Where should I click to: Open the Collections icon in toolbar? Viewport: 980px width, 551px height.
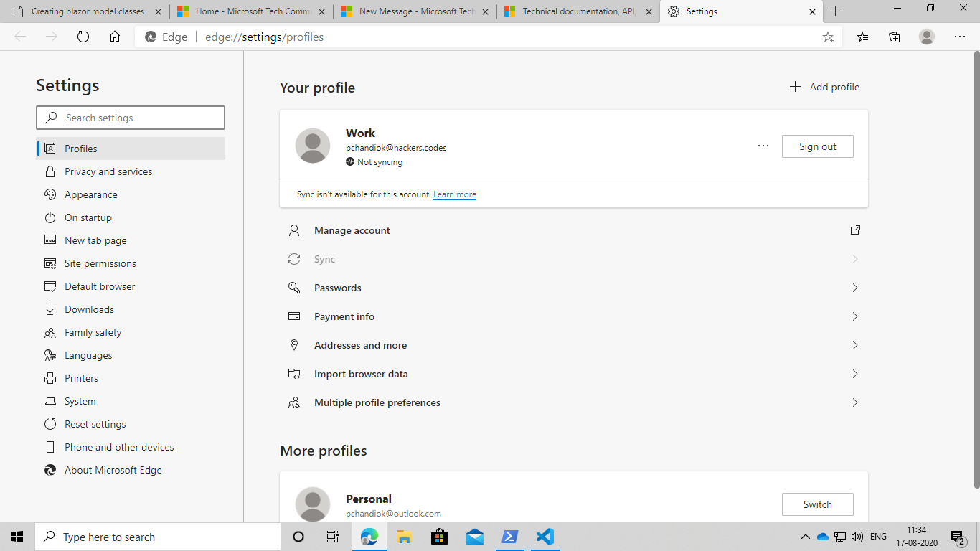[895, 37]
